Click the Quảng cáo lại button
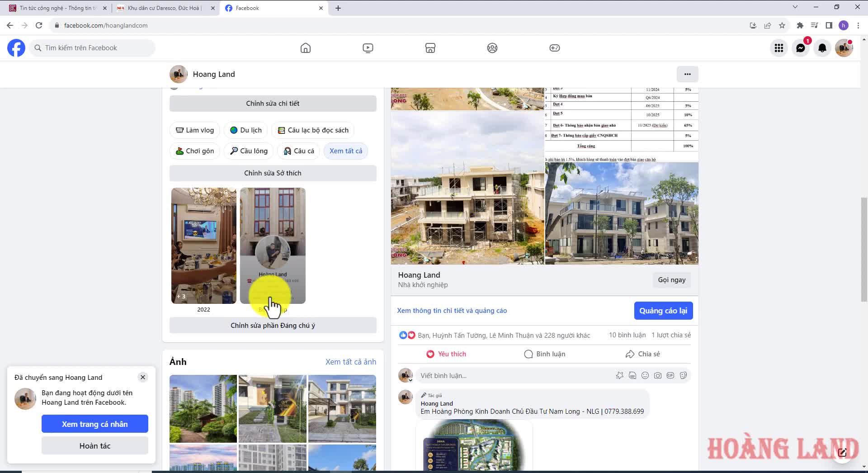The width and height of the screenshot is (868, 473). tap(663, 311)
